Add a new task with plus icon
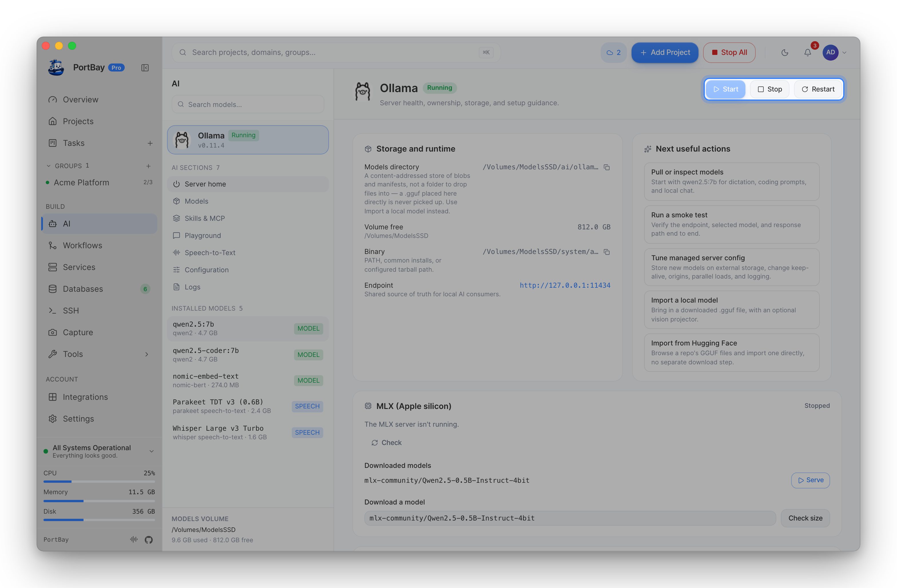Screen dimensions: 897x588 point(150,143)
